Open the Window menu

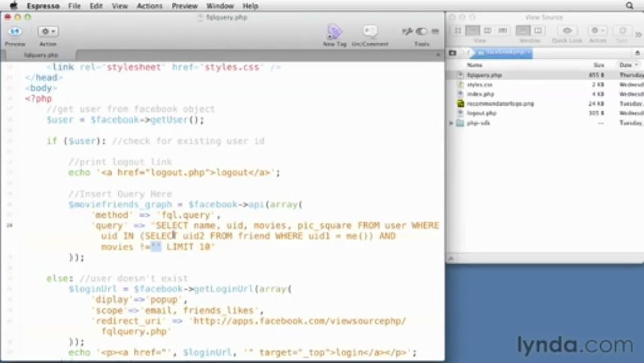click(x=220, y=6)
